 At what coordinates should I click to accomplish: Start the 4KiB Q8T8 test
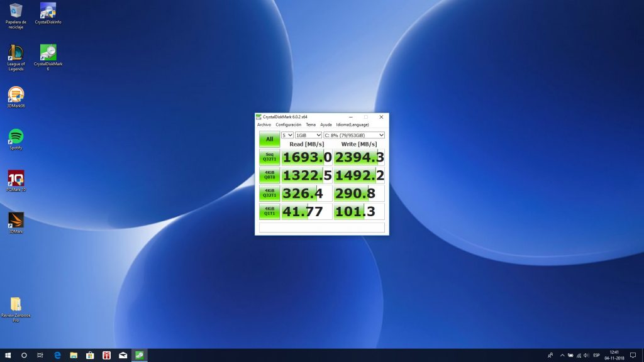pos(269,175)
